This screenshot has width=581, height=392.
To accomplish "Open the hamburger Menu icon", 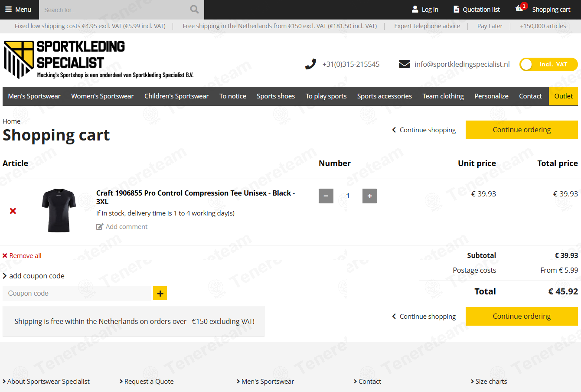I will (x=8, y=9).
